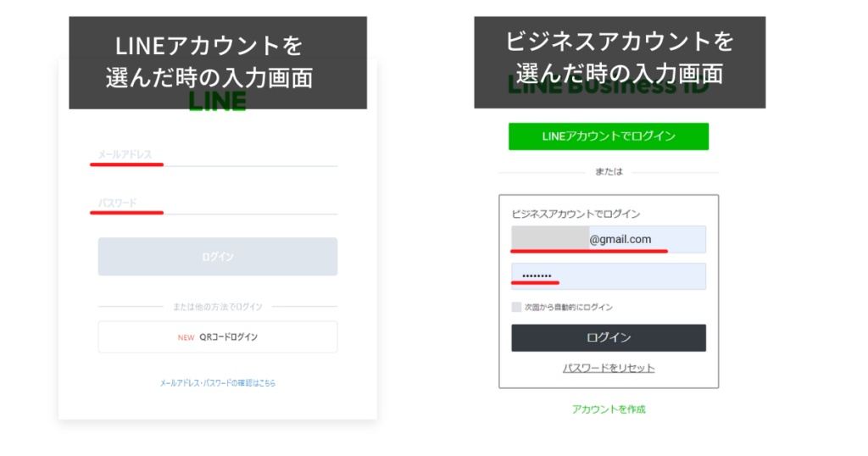868x456 pixels.
Task: Click the masked business password field
Action: [x=609, y=276]
